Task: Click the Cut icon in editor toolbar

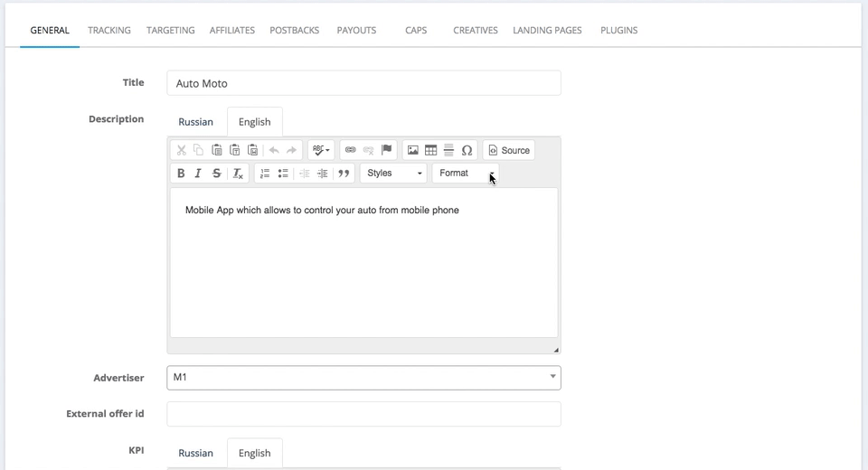Action: pyautogui.click(x=181, y=150)
